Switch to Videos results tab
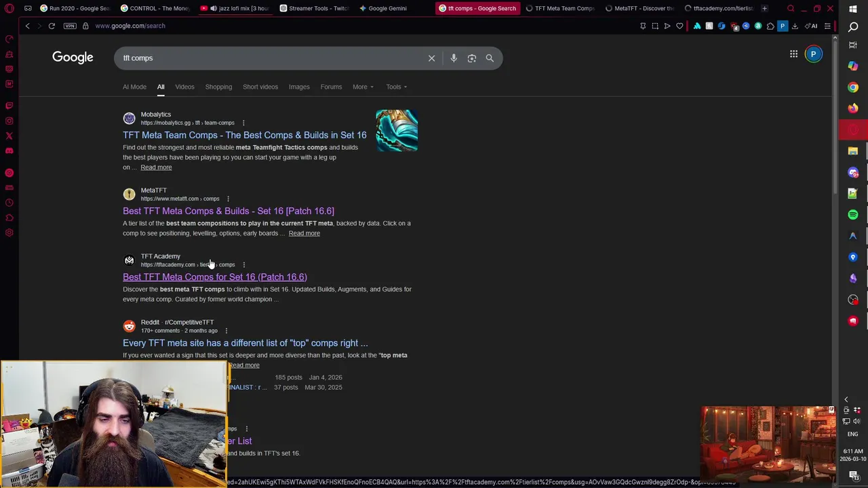The image size is (868, 488). (184, 87)
